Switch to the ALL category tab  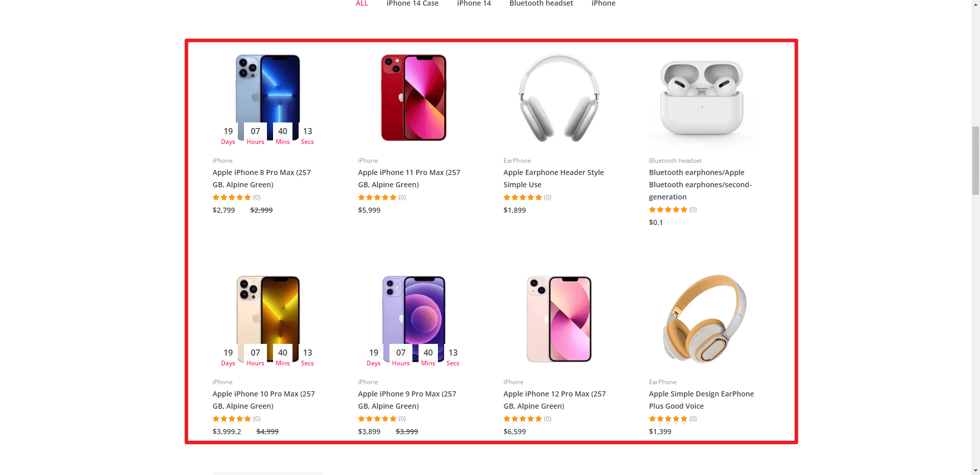[x=362, y=3]
